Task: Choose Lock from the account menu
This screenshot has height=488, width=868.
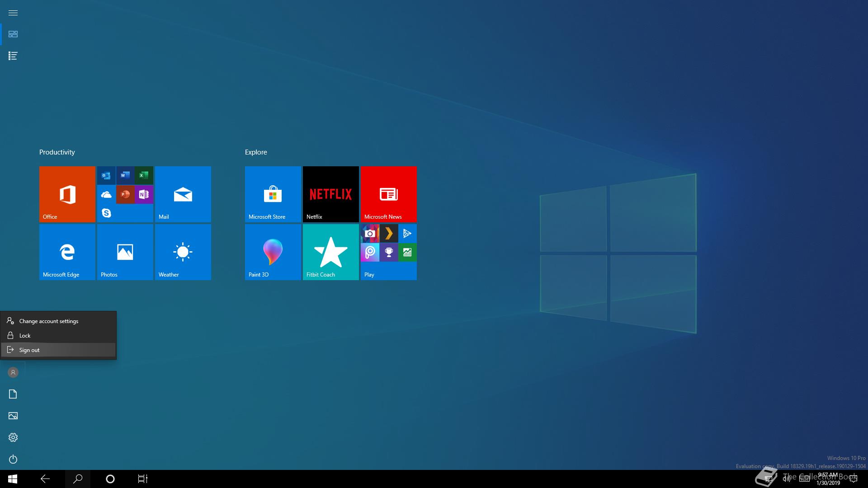Action: click(58, 335)
